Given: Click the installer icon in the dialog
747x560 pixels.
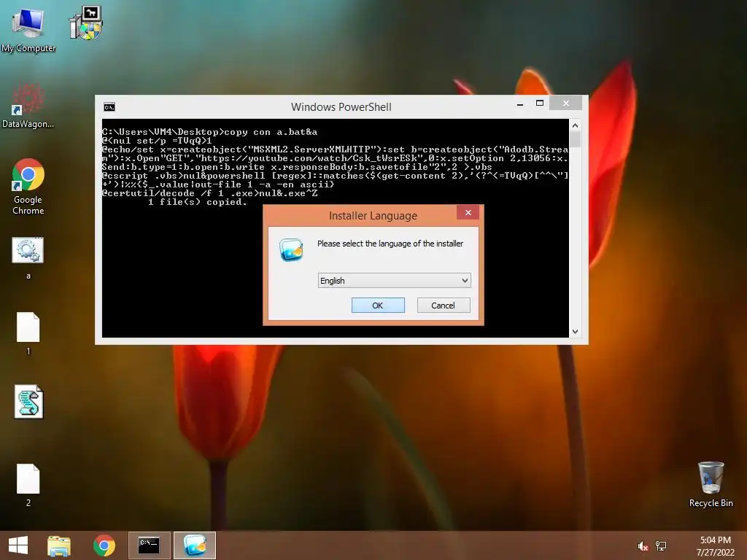Looking at the screenshot, I should (291, 249).
